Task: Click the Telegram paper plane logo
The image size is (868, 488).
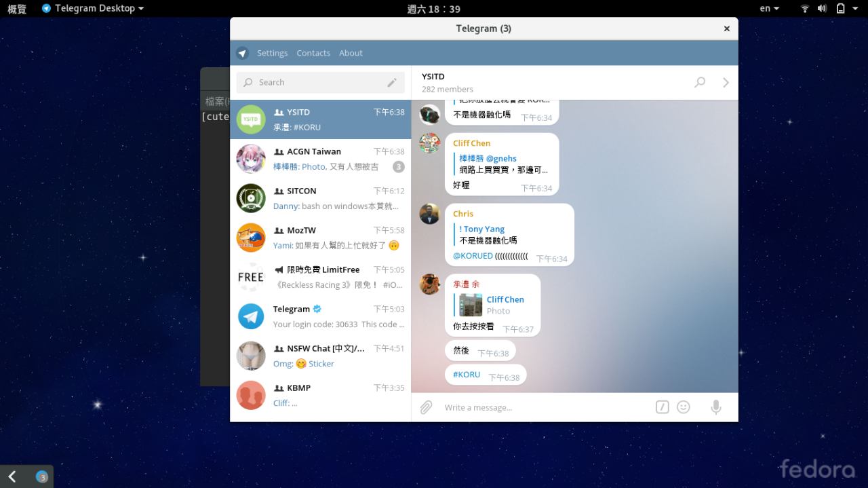Action: click(242, 53)
